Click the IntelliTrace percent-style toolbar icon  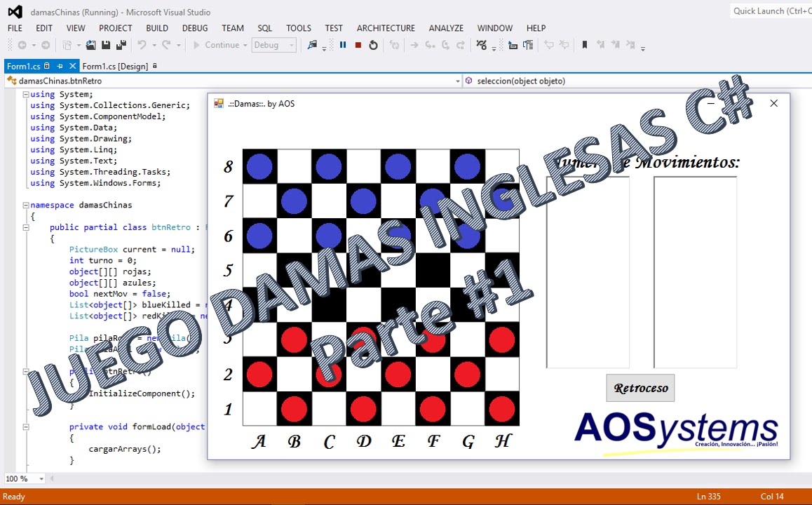coord(481,45)
